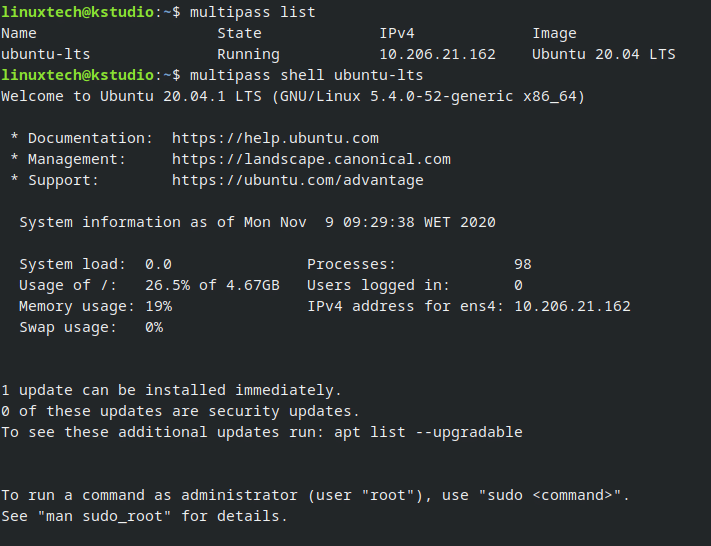Viewport: 711px width, 546px height.
Task: Click the 'multipass list' command text
Action: pos(252,12)
